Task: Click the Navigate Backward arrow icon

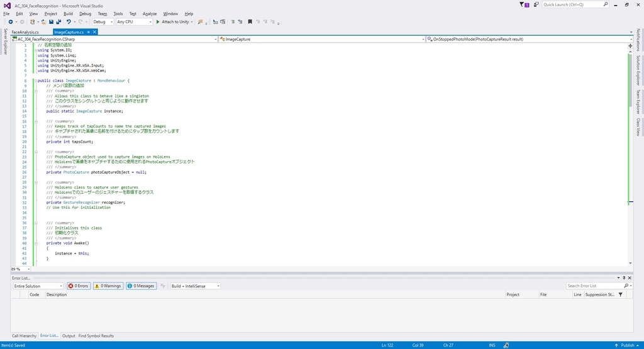Action: click(x=11, y=22)
